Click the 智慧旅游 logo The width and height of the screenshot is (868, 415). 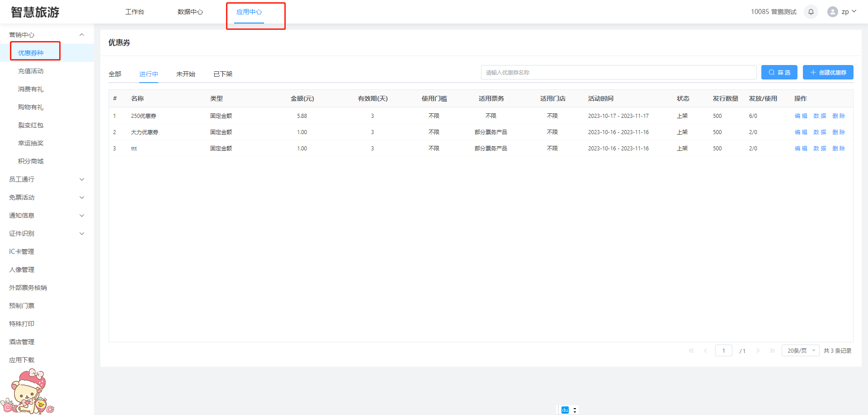(x=35, y=12)
